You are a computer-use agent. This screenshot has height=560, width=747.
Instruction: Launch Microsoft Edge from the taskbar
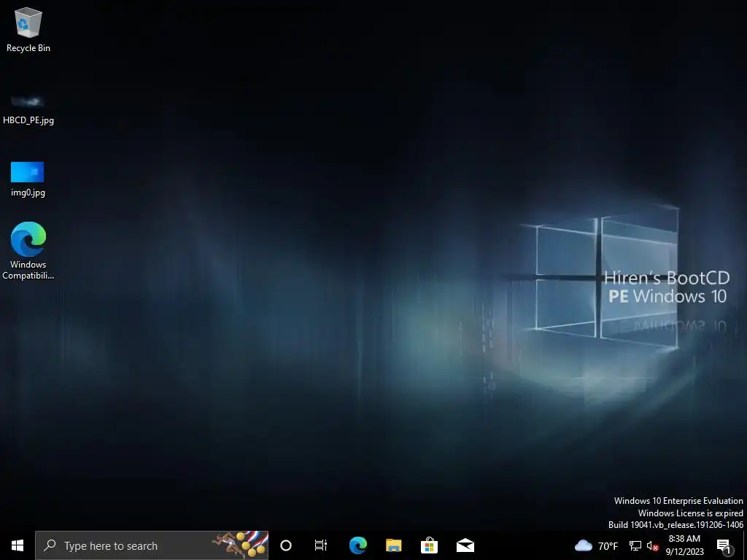click(357, 545)
